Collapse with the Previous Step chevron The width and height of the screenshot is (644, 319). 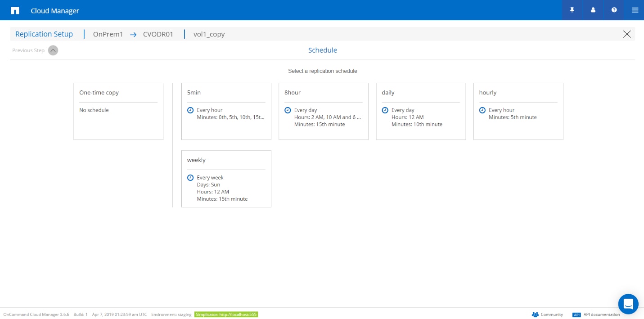(53, 50)
